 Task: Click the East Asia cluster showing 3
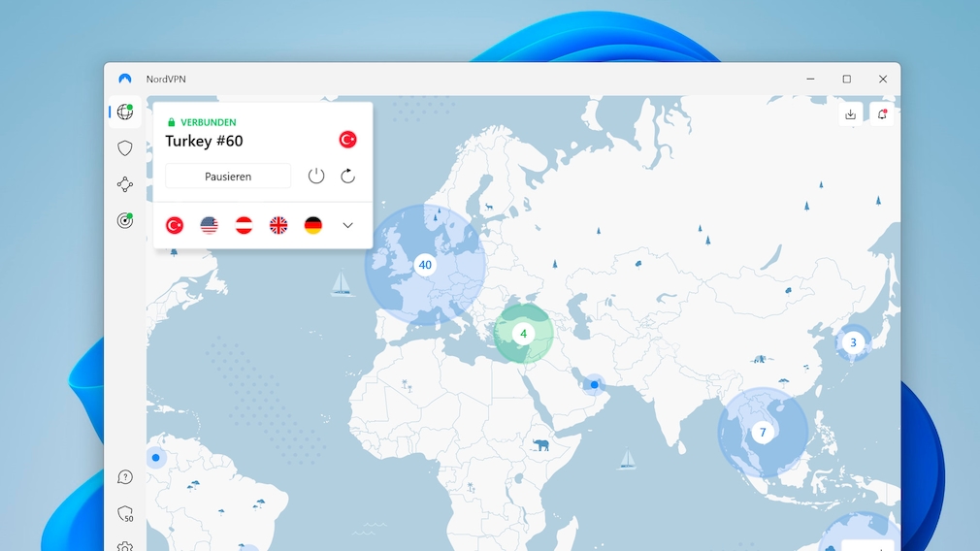coord(853,342)
